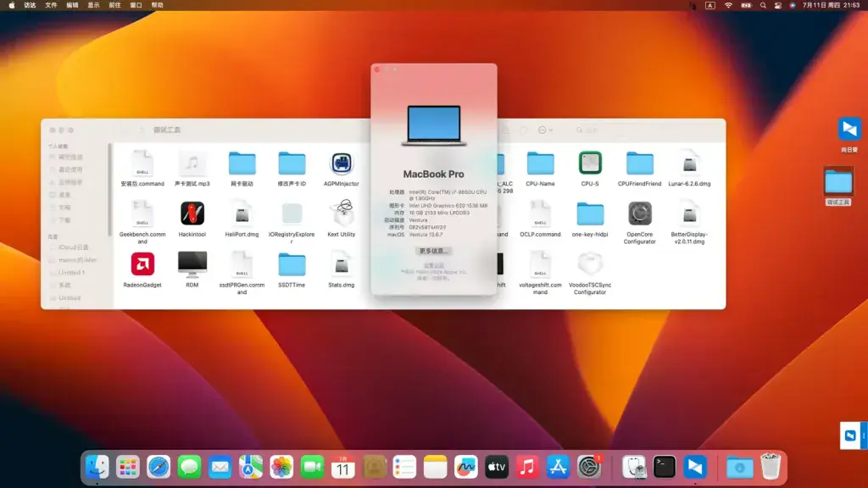Open Control Center in the menu bar
The height and width of the screenshot is (488, 868).
pos(778,5)
